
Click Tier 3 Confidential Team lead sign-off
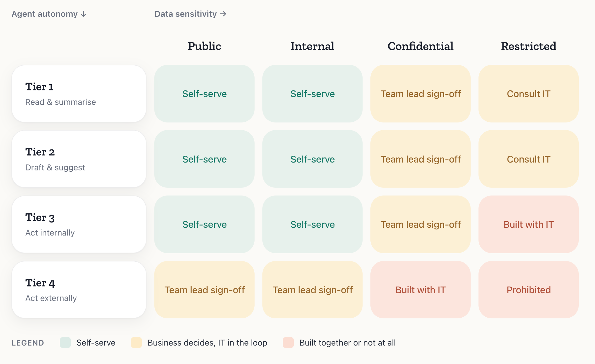click(420, 224)
